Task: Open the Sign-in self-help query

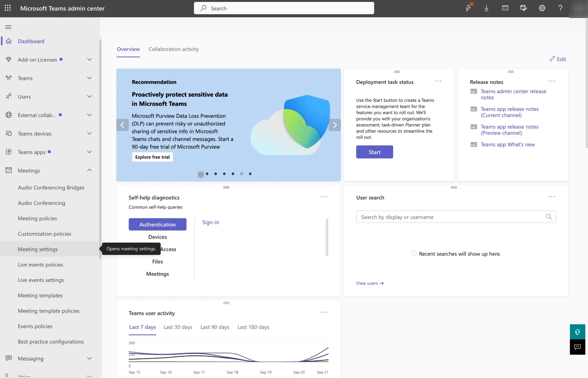Action: (211, 222)
